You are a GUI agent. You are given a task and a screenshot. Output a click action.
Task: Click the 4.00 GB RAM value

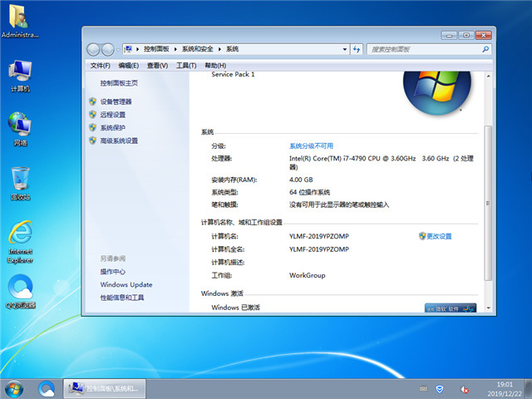[x=301, y=180]
